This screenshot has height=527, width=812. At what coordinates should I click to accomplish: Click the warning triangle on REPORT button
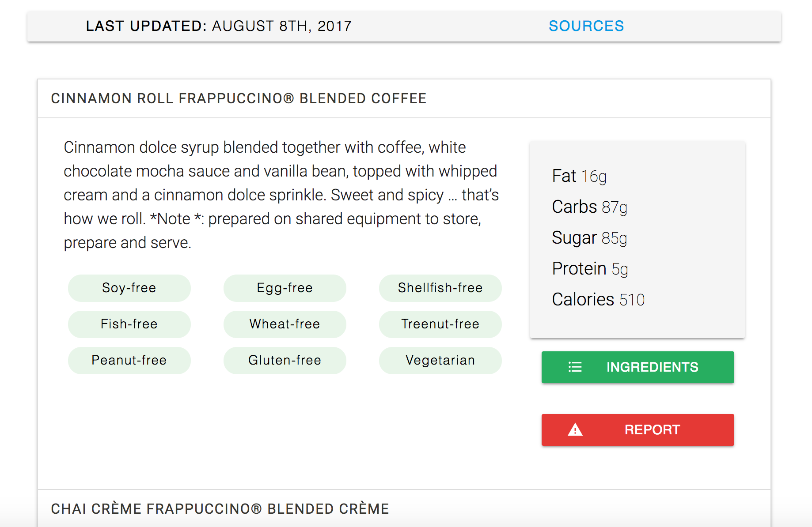click(x=575, y=429)
